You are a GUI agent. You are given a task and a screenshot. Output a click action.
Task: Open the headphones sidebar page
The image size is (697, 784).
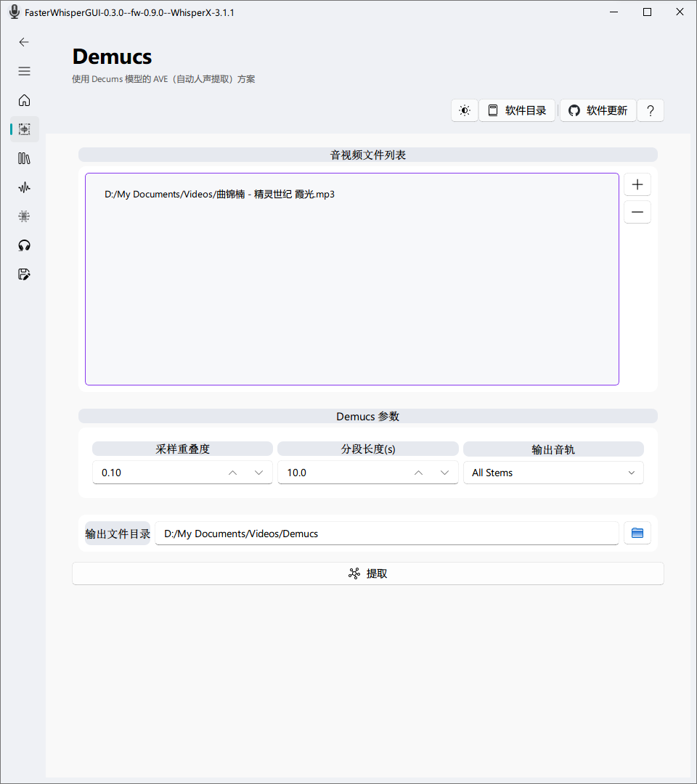click(x=24, y=245)
